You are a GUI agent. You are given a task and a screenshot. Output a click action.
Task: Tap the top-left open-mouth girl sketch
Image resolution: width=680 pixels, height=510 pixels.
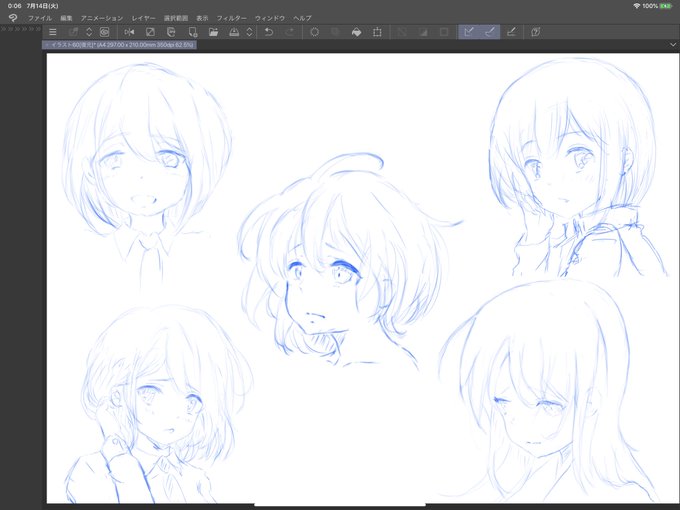[145, 173]
